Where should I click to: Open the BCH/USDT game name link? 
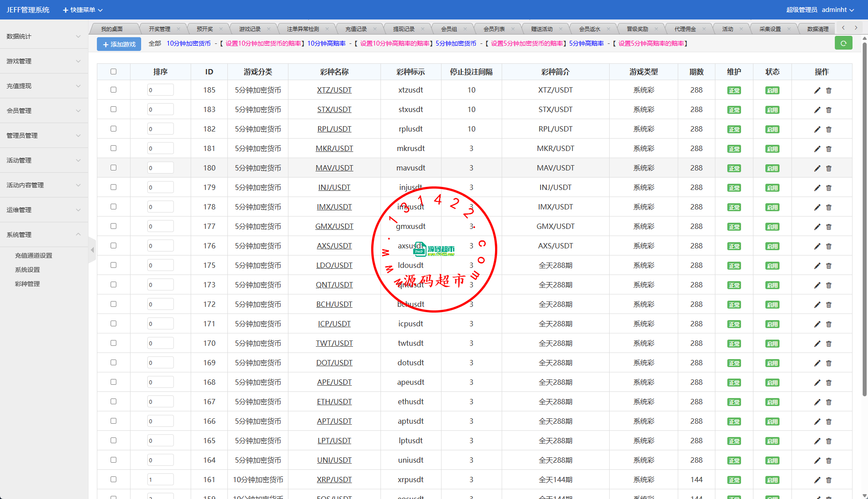coord(334,304)
